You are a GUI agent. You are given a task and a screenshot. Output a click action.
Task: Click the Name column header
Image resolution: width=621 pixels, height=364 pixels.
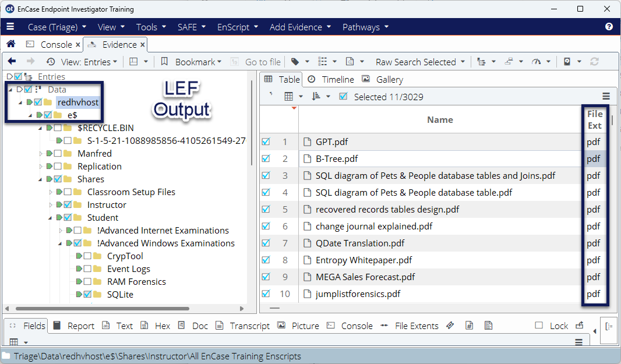pos(440,119)
